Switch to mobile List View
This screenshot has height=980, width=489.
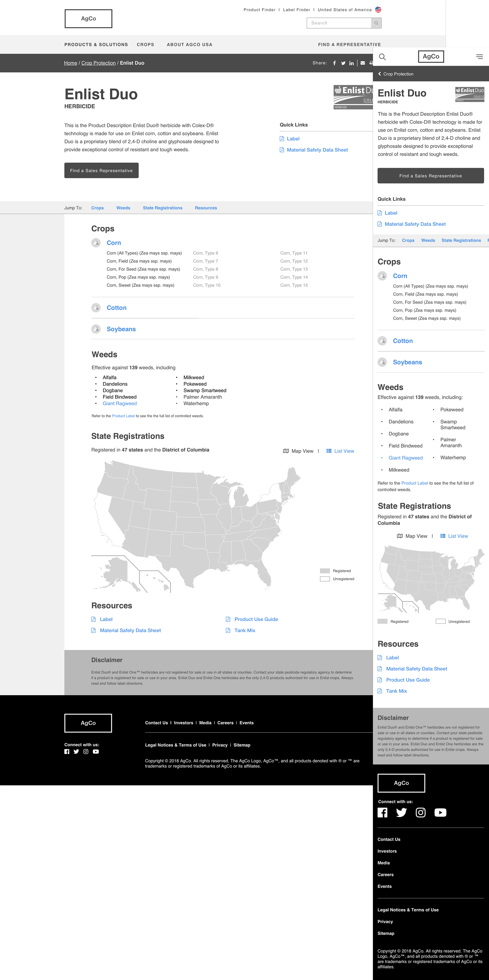454,536
